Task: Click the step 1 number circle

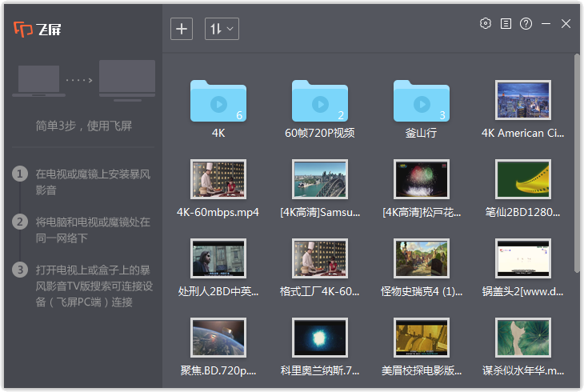Action: coord(20,174)
